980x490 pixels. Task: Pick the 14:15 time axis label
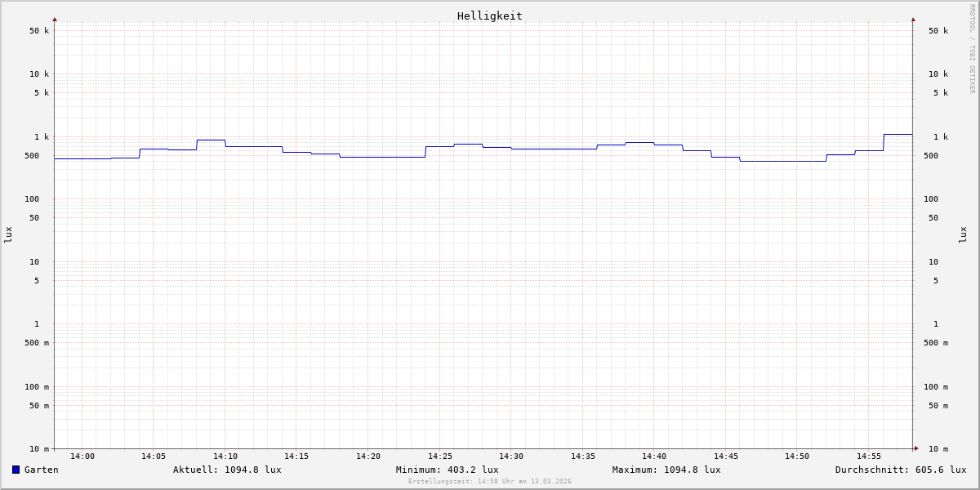point(296,457)
